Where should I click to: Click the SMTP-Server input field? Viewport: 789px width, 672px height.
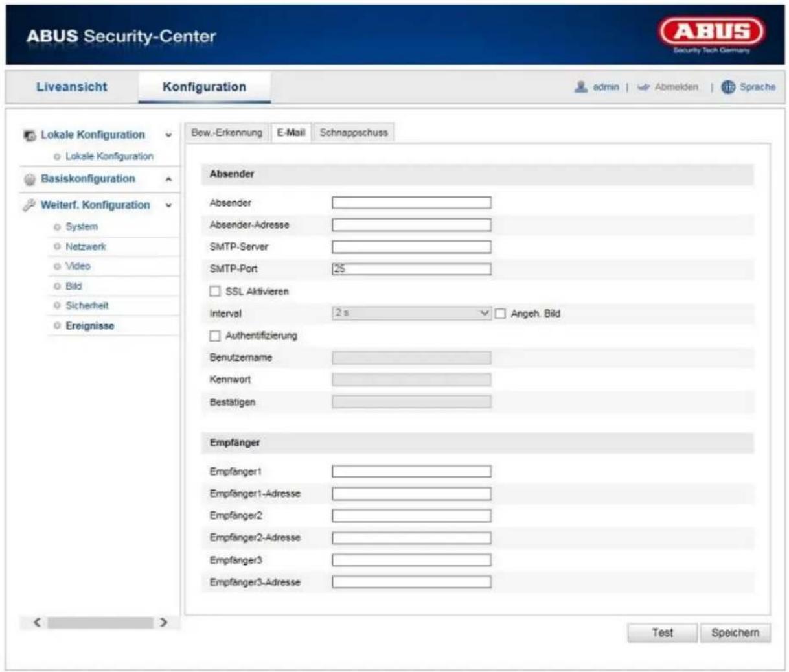[411, 247]
